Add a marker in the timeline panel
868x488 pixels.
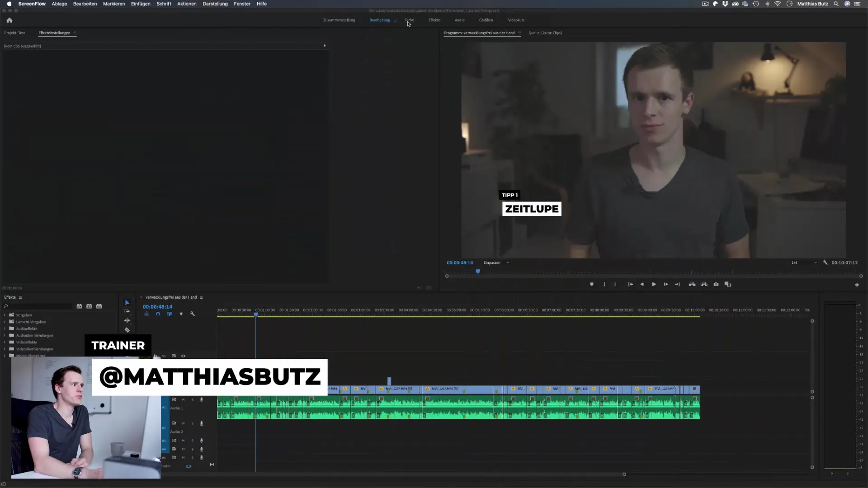(181, 314)
